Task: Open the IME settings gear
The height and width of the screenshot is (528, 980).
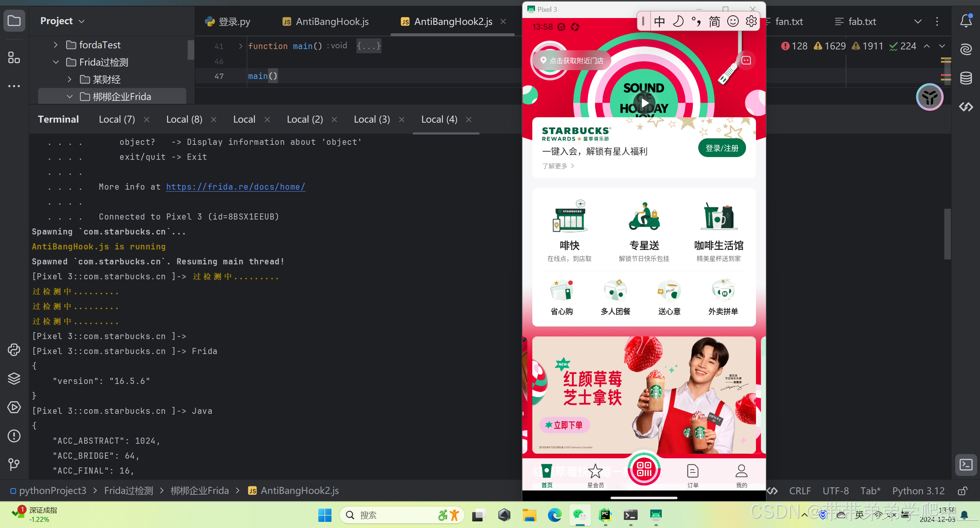Action: click(x=751, y=21)
